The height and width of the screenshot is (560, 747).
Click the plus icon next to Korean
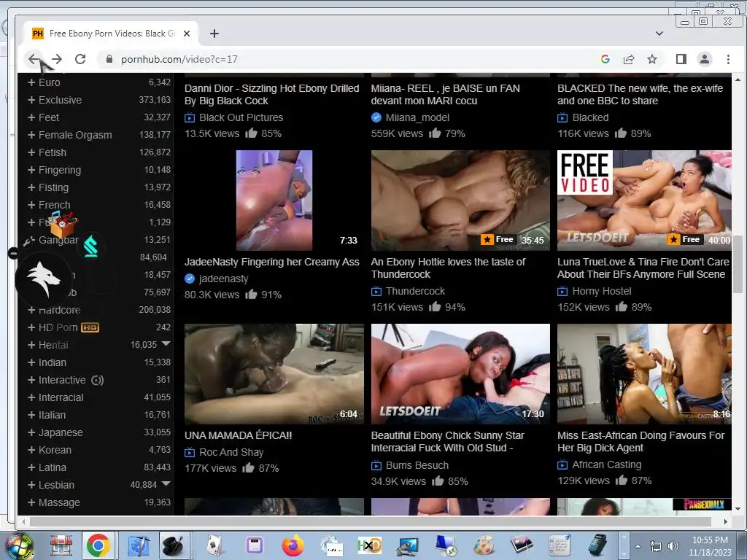tap(31, 450)
